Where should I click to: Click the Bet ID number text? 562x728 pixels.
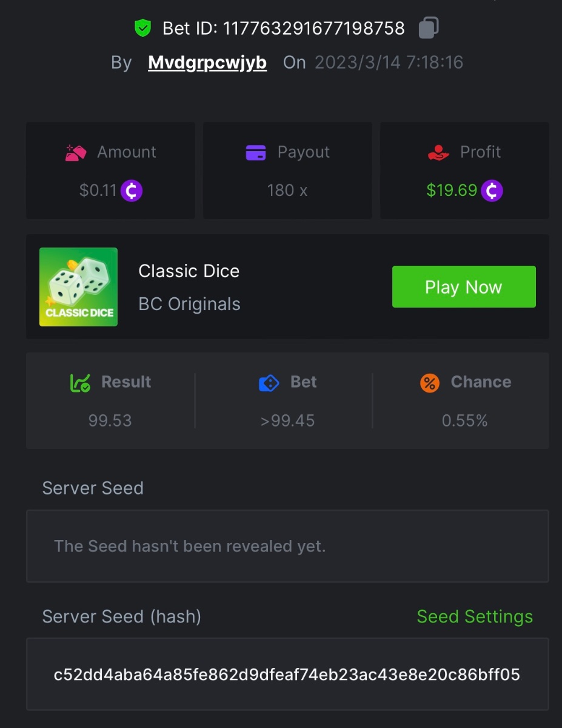pos(314,28)
